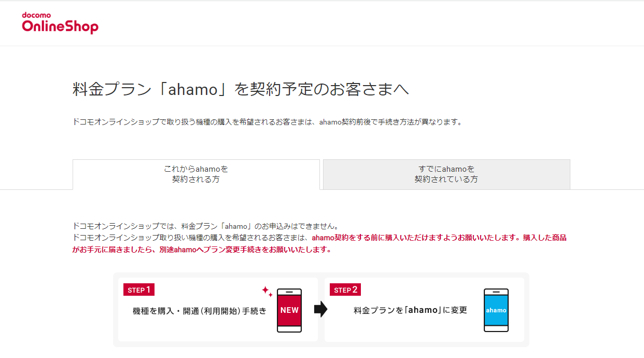Click the docomo Online Shop logo

60,23
